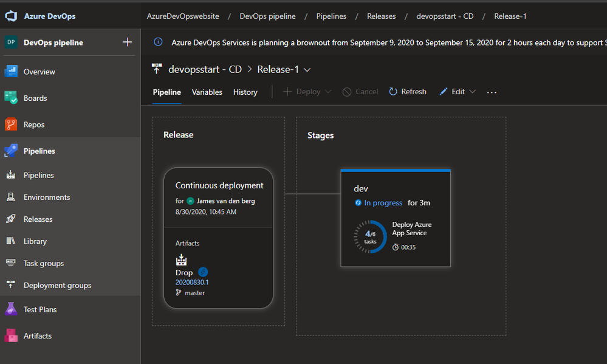Viewport: 607px width, 364px height.
Task: Click the Artifacts package icon
Action: click(x=11, y=335)
